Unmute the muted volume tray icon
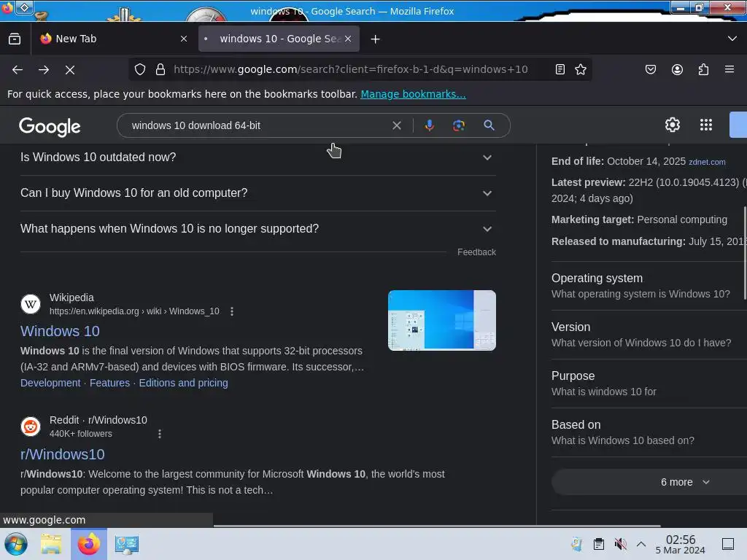This screenshot has width=747, height=560. (x=620, y=544)
